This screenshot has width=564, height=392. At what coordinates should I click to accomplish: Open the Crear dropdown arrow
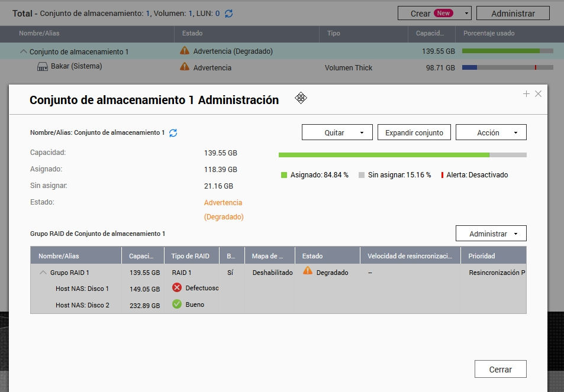[466, 13]
